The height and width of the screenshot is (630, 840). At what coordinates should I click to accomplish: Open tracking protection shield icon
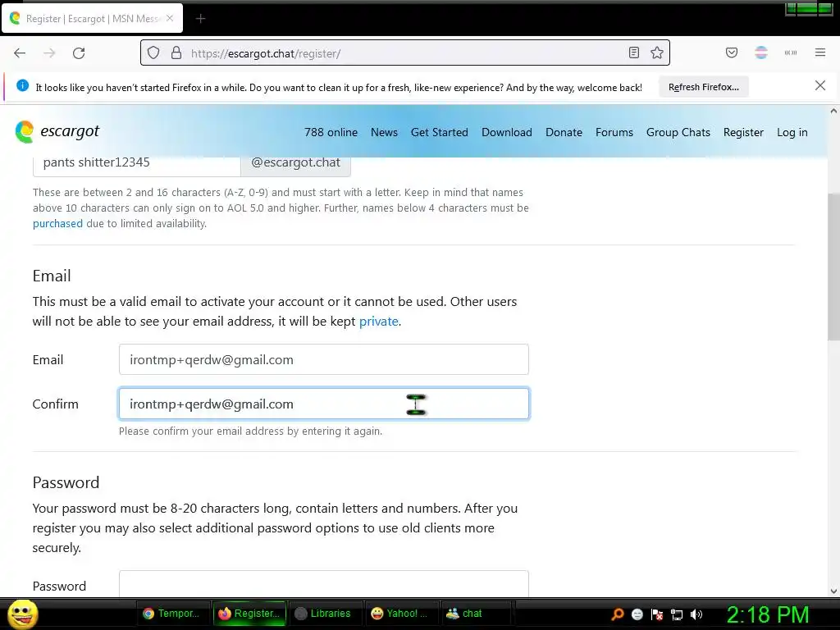tap(153, 53)
